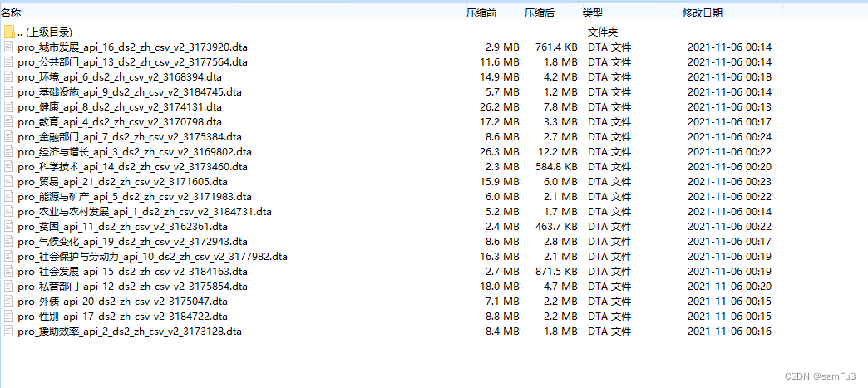Click file icon for pro_健康_api_8 dta
This screenshot has height=388, width=868.
(x=8, y=107)
